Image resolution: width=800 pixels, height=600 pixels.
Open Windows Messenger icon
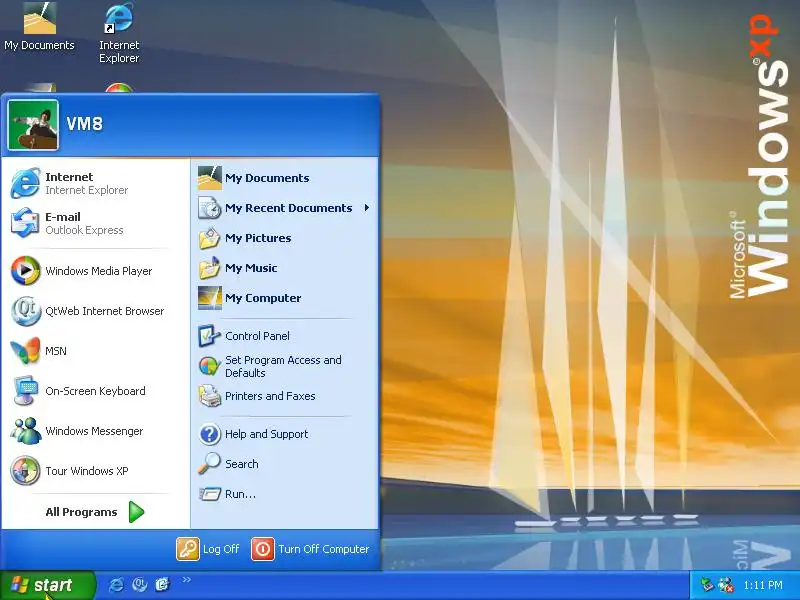pos(25,431)
